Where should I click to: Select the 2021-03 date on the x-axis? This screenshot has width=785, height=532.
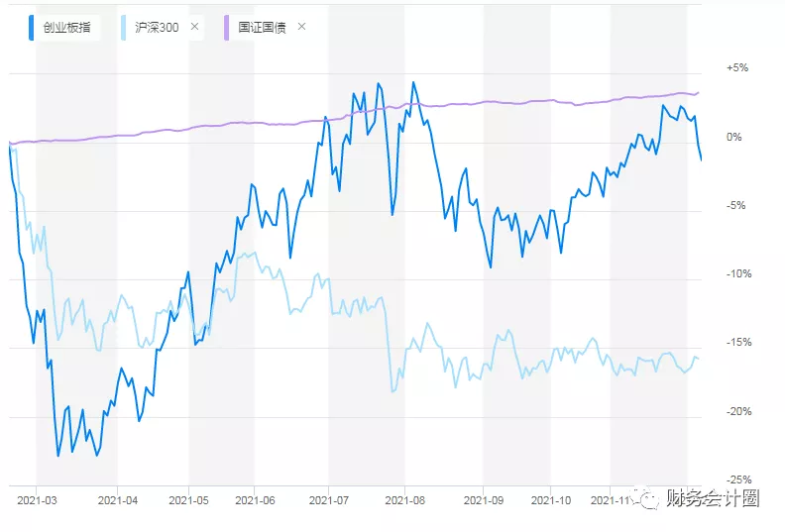37,500
